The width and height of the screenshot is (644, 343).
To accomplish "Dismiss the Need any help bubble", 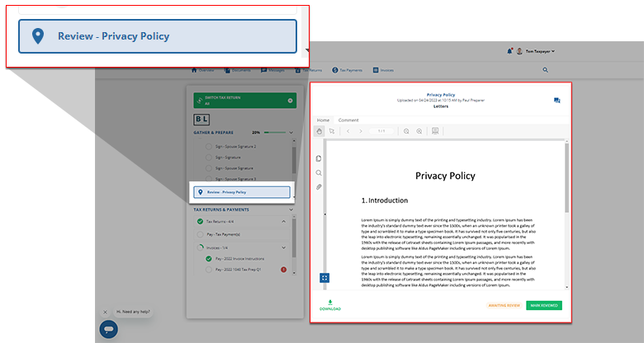I will tap(105, 312).
